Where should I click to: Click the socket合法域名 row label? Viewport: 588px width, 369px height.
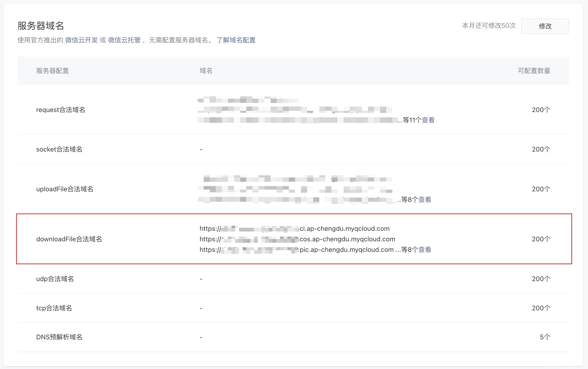(59, 149)
